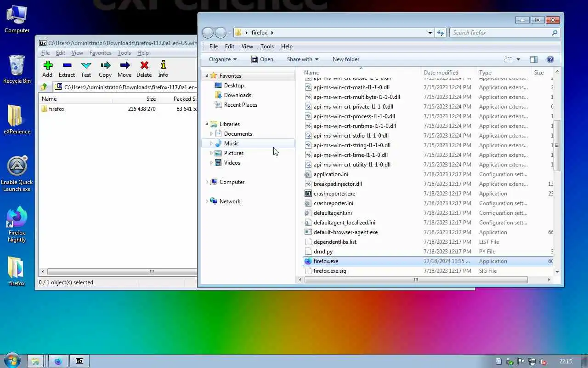This screenshot has height=368, width=588.
Task: Collapse the Favorites tree group
Action: [x=207, y=76]
